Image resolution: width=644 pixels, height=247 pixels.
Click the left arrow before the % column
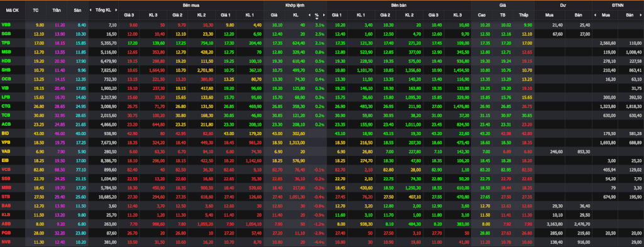point(309,15)
